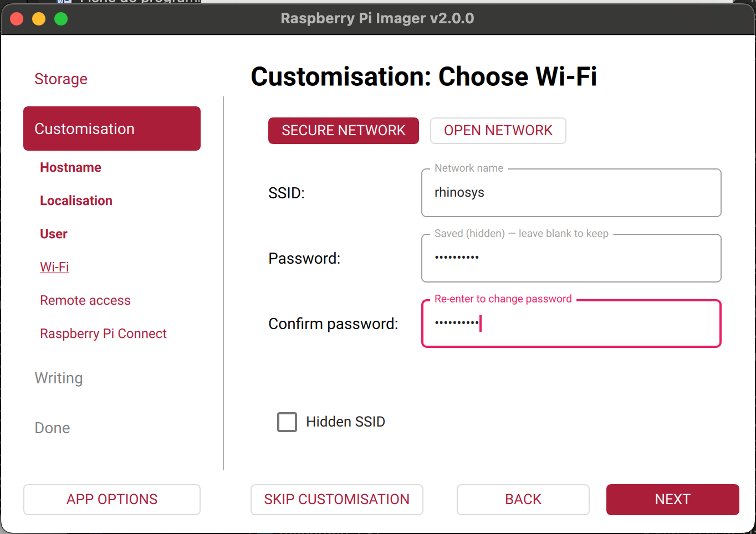
Task: Go Back to previous step
Action: click(523, 500)
